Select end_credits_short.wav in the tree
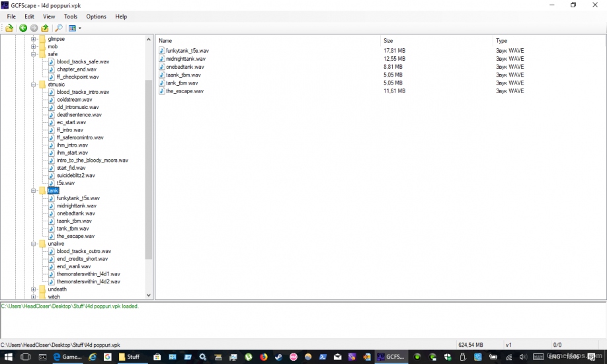607x364 pixels. (x=82, y=259)
